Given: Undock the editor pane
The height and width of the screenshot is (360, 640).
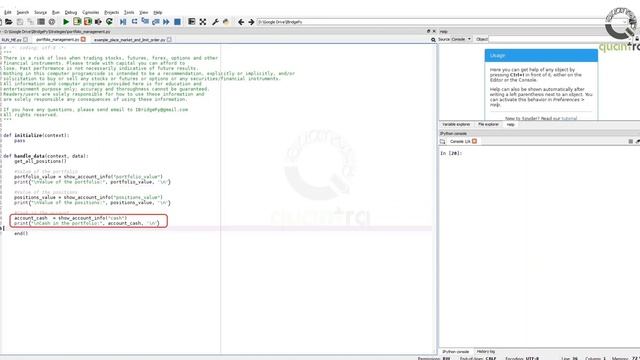Looking at the screenshot, I should point(428,31).
